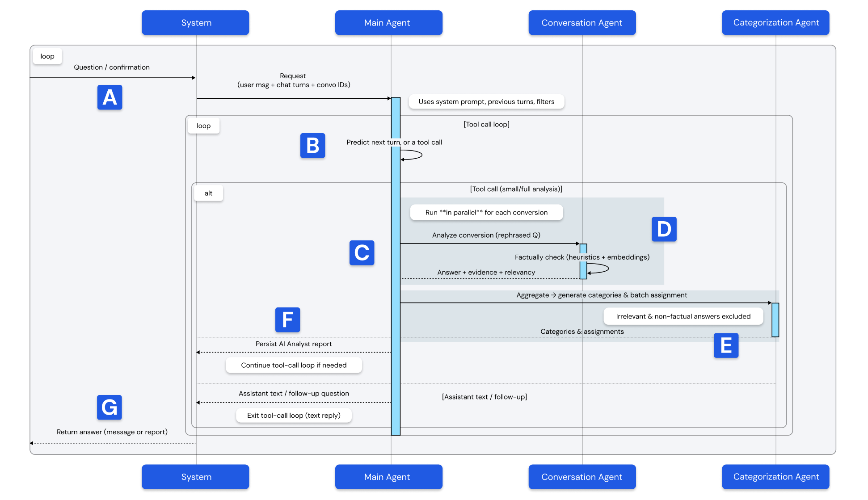Select the Categorization Agent box in the footer row
Screen dimensions: 868x500
click(775, 477)
